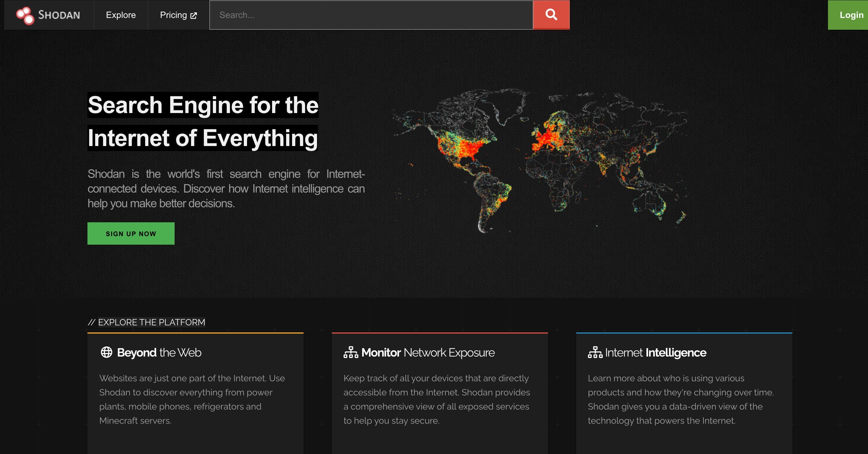Click the text 'Websites are just one part'
The height and width of the screenshot is (454, 868).
point(192,400)
